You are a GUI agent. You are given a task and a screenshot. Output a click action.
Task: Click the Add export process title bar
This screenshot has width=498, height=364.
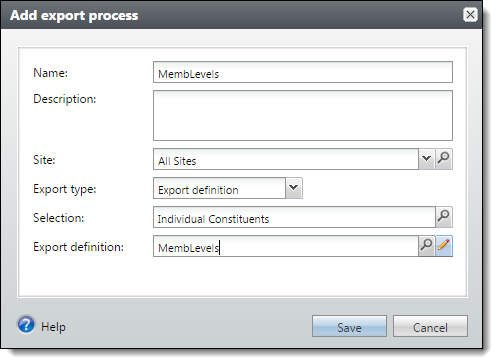point(233,15)
